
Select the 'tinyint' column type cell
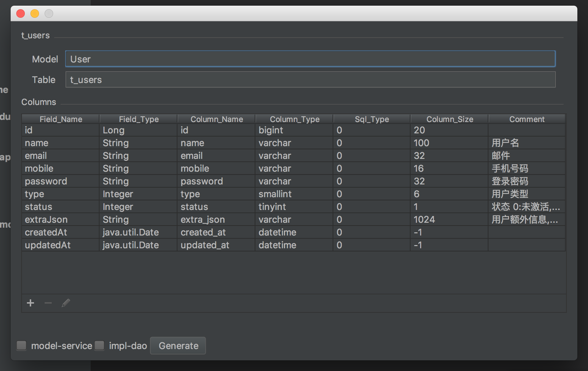point(294,207)
